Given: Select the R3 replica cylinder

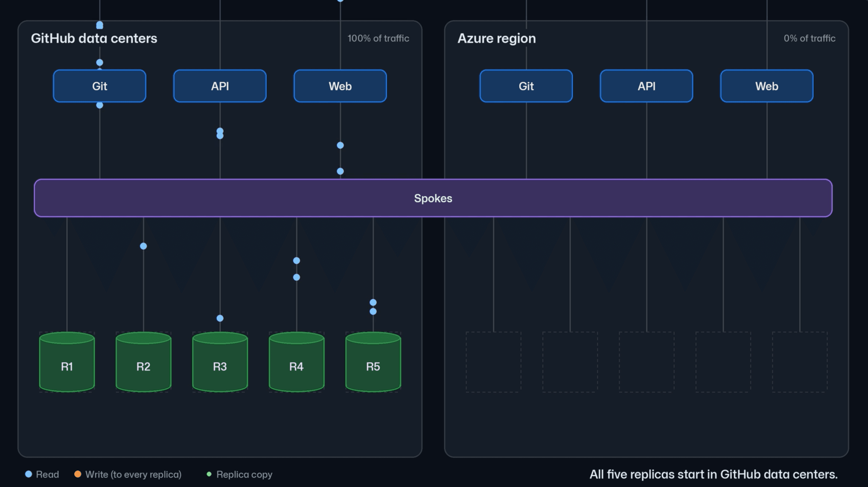Looking at the screenshot, I should coord(220,362).
